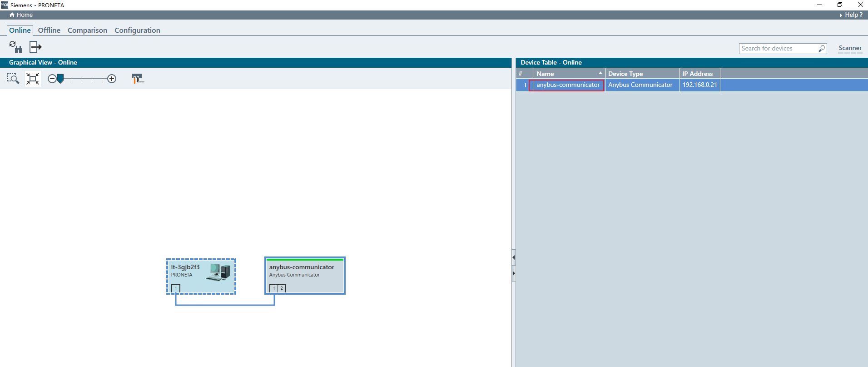Open the Help menu

pyautogui.click(x=851, y=15)
